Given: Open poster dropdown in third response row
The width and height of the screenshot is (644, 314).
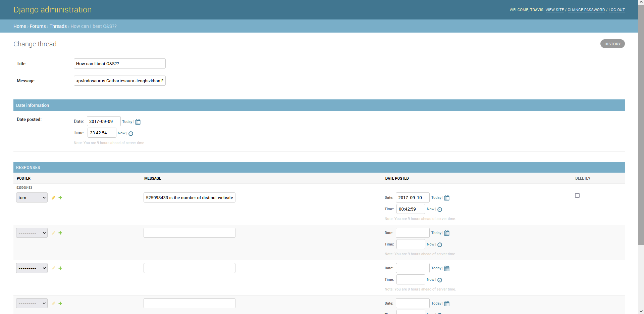Looking at the screenshot, I should [x=32, y=268].
